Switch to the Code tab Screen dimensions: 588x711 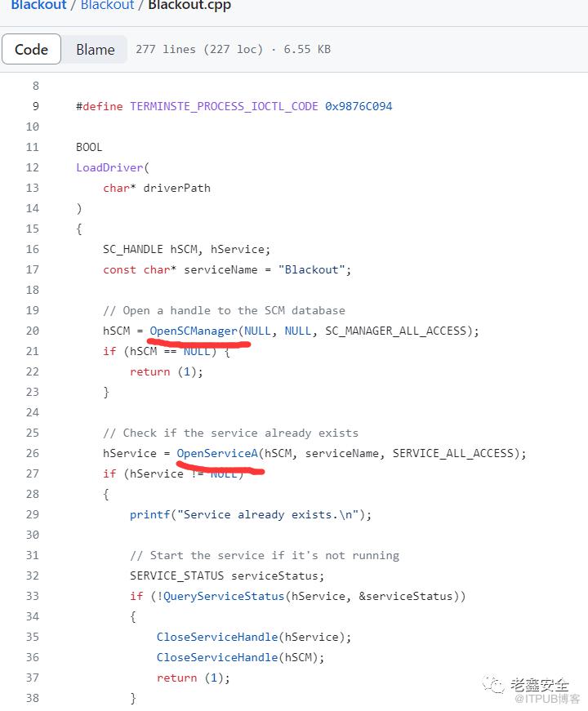pos(31,49)
